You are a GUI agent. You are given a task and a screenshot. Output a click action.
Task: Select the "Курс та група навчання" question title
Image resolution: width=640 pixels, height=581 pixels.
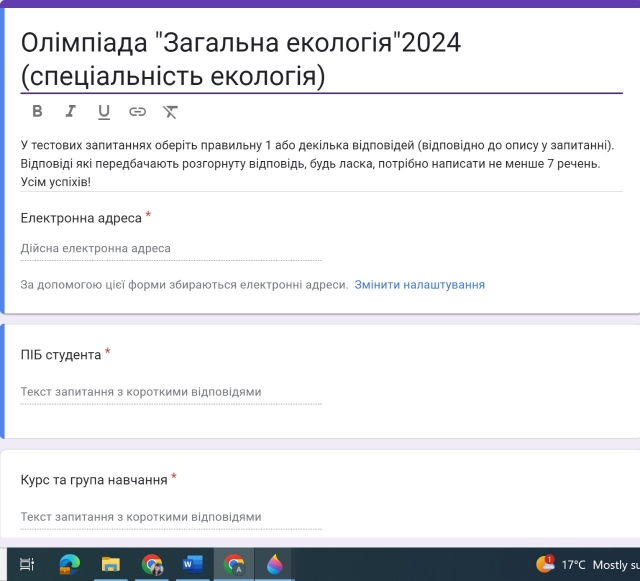[94, 480]
